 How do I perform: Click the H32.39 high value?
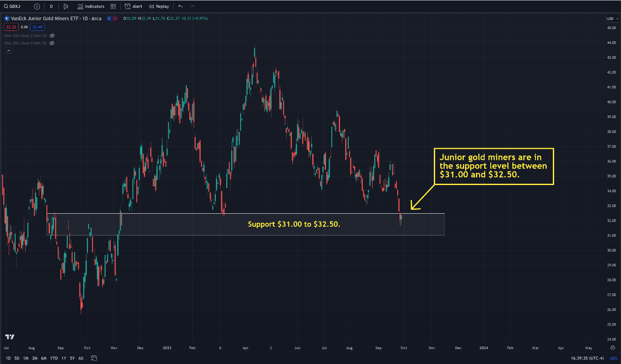(x=145, y=19)
